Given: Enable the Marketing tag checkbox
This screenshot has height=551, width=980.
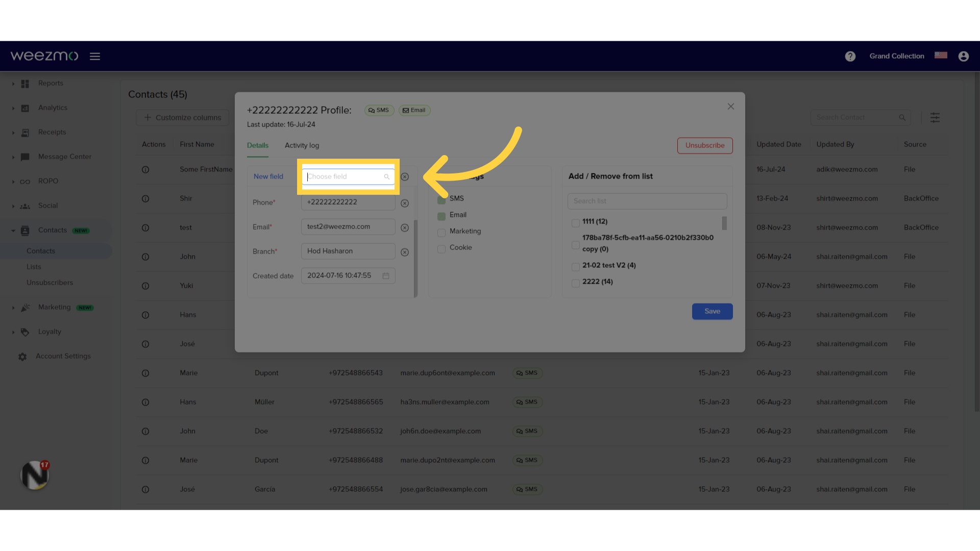Looking at the screenshot, I should [x=442, y=233].
